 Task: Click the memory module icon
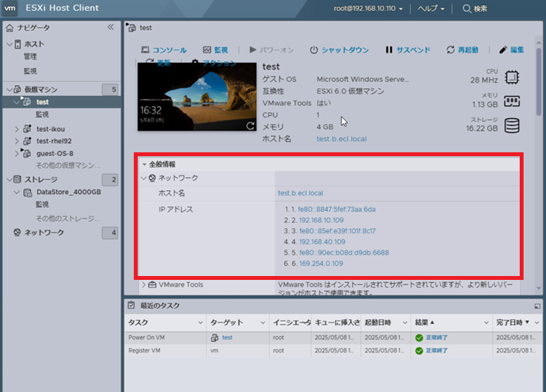[512, 101]
